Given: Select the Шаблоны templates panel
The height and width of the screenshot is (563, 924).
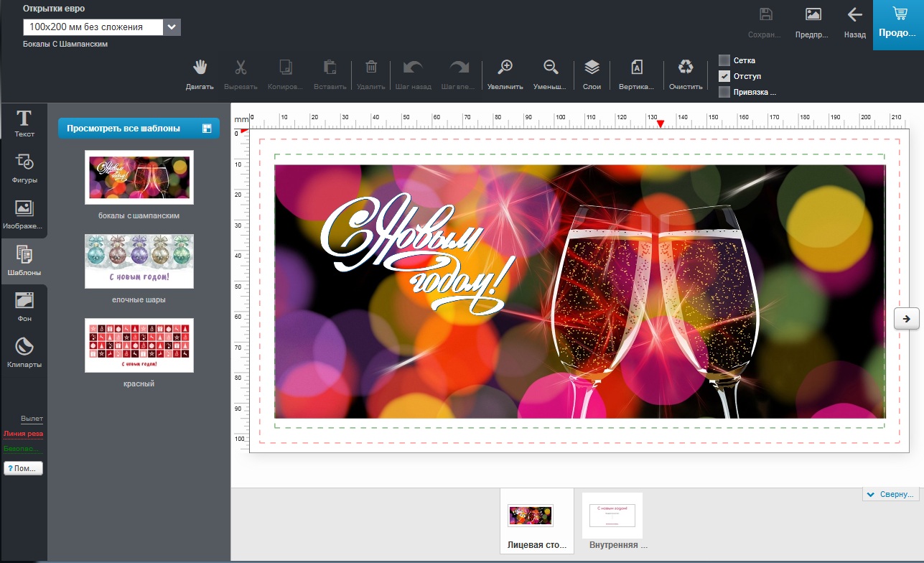Looking at the screenshot, I should click(x=24, y=261).
